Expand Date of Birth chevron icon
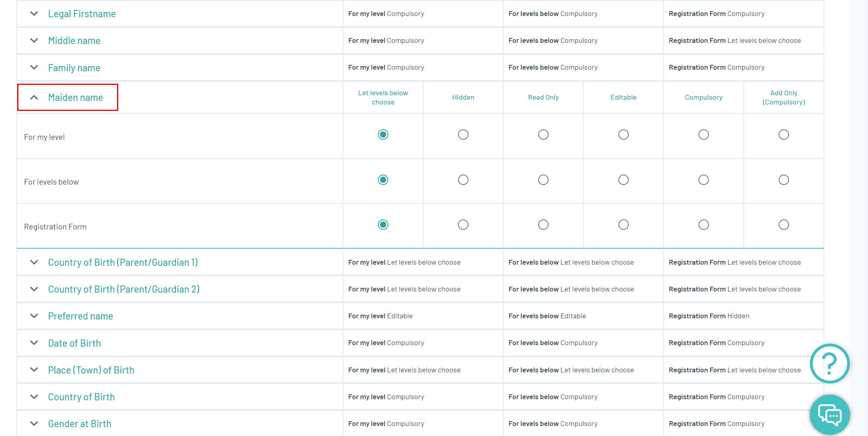The image size is (868, 436). point(34,343)
